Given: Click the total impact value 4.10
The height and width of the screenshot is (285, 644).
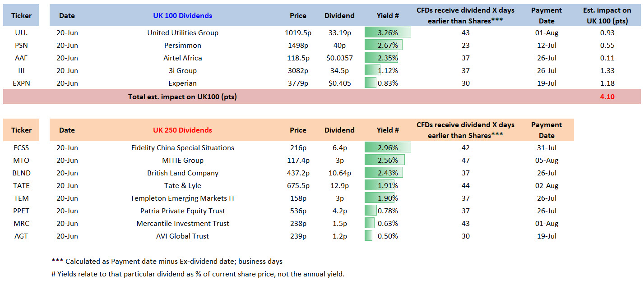Looking at the screenshot, I should 607,97.
